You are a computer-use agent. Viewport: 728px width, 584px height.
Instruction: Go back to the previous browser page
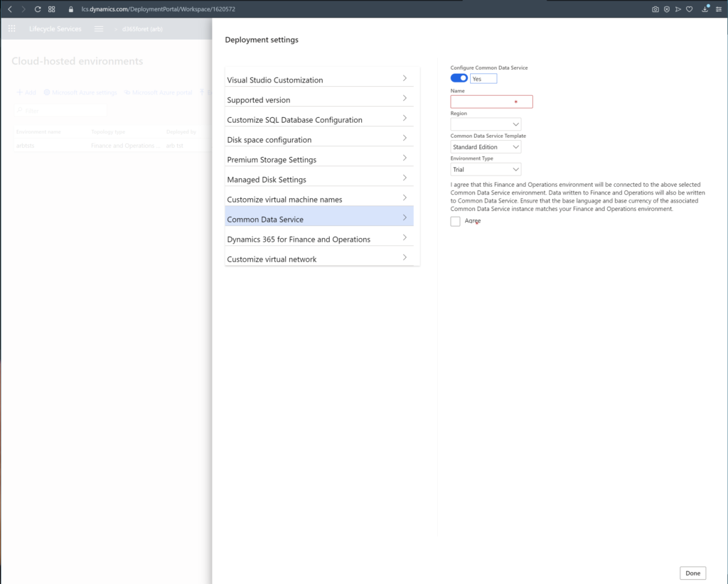point(9,9)
